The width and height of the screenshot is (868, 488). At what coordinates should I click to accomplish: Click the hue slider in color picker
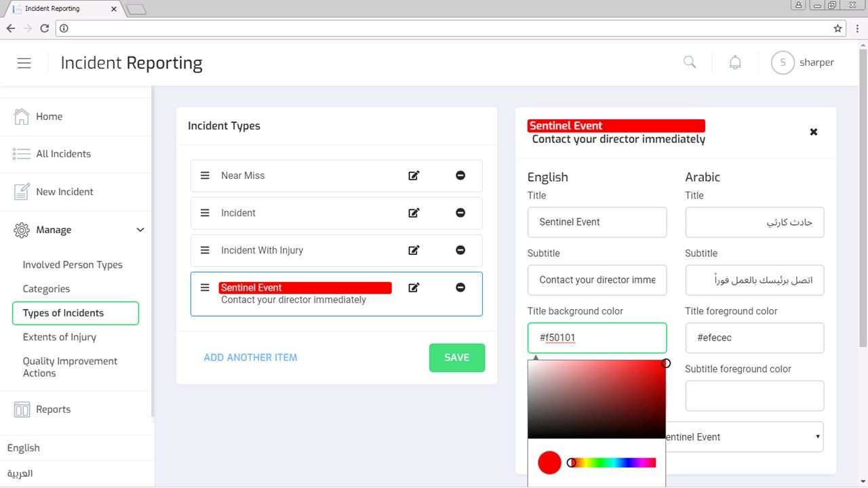point(613,463)
